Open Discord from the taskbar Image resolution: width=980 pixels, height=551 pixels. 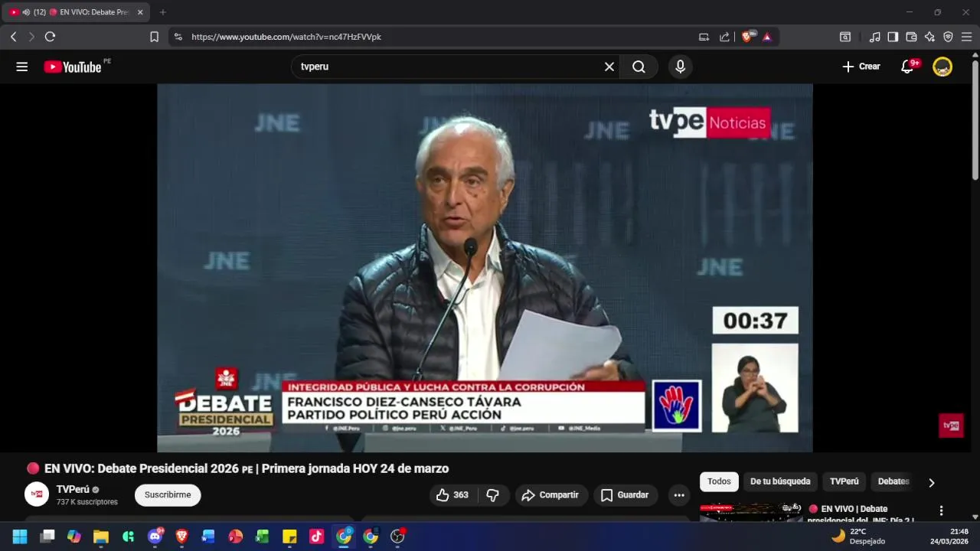[x=155, y=536]
